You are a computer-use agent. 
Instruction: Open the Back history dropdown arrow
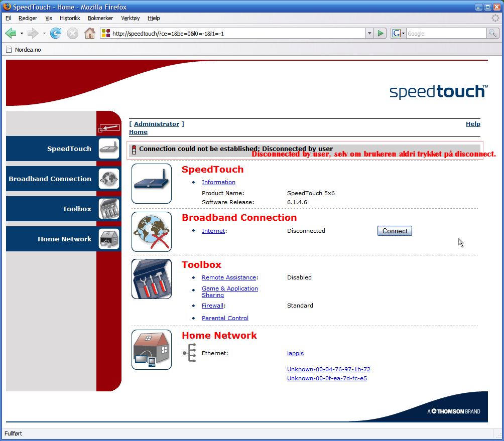coord(22,34)
